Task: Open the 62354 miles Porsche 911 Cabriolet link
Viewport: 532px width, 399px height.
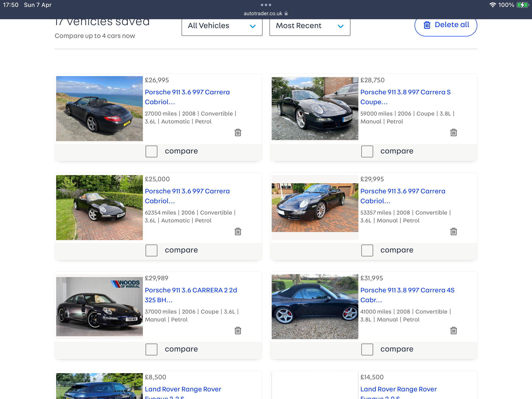Action: 187,196
